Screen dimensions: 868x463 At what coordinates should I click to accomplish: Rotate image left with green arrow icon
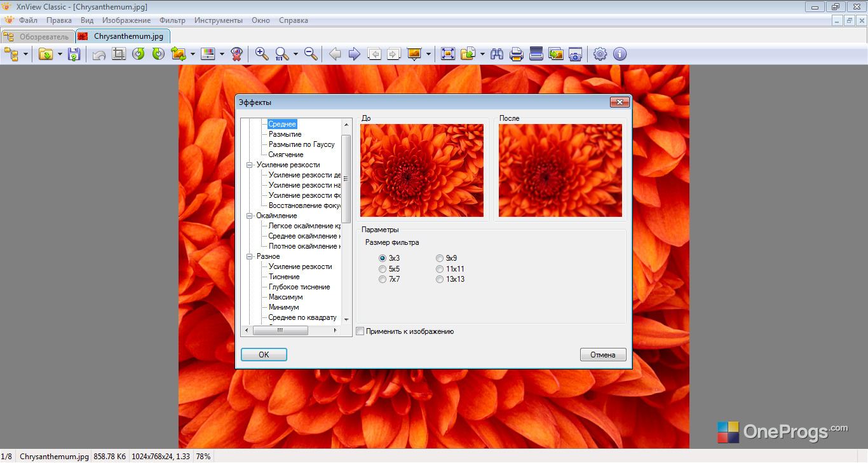(x=139, y=54)
